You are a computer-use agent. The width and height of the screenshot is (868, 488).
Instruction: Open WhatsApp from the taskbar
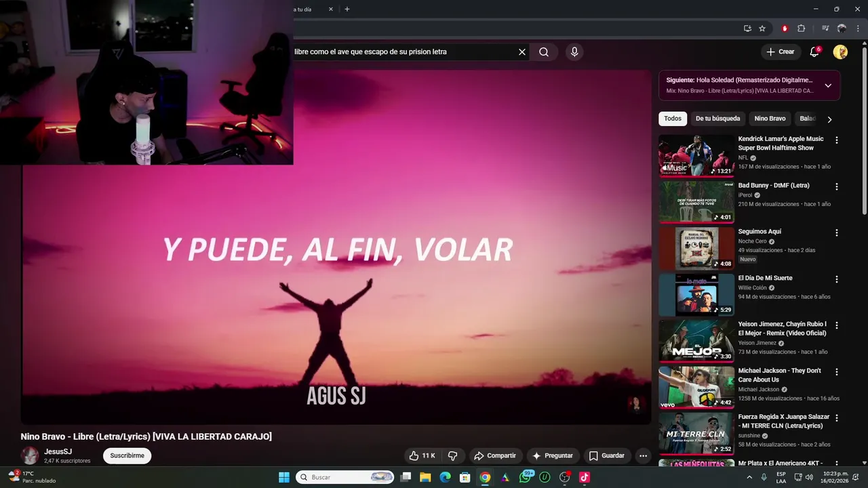pyautogui.click(x=525, y=477)
